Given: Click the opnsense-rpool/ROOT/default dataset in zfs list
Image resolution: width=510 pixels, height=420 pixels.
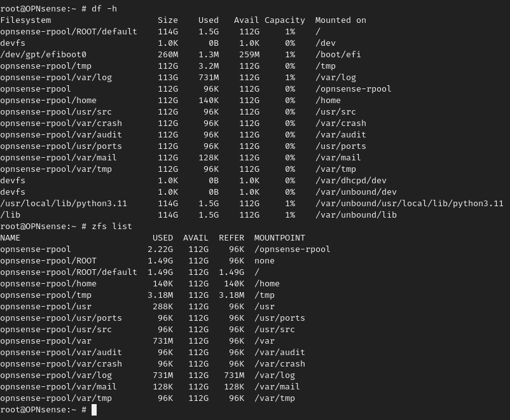Looking at the screenshot, I should (69, 272).
